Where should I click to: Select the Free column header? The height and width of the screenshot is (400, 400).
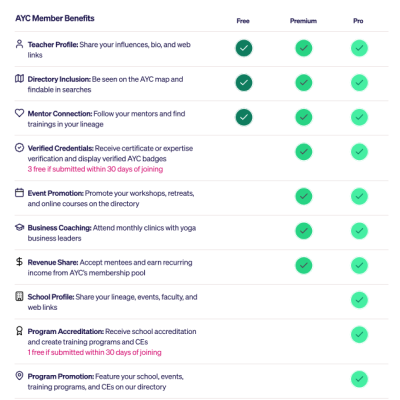pyautogui.click(x=243, y=21)
